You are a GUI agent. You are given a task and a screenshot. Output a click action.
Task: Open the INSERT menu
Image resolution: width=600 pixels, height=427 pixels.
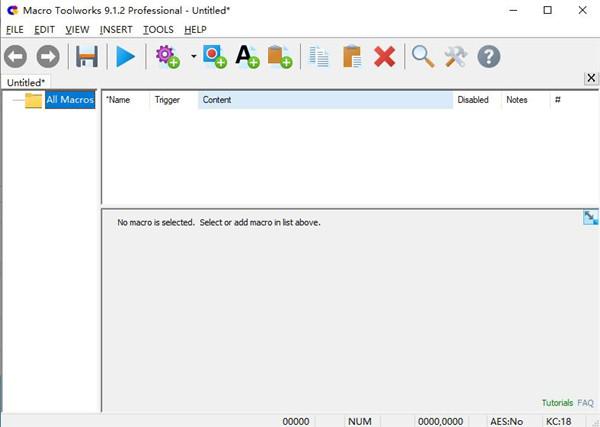tap(116, 29)
